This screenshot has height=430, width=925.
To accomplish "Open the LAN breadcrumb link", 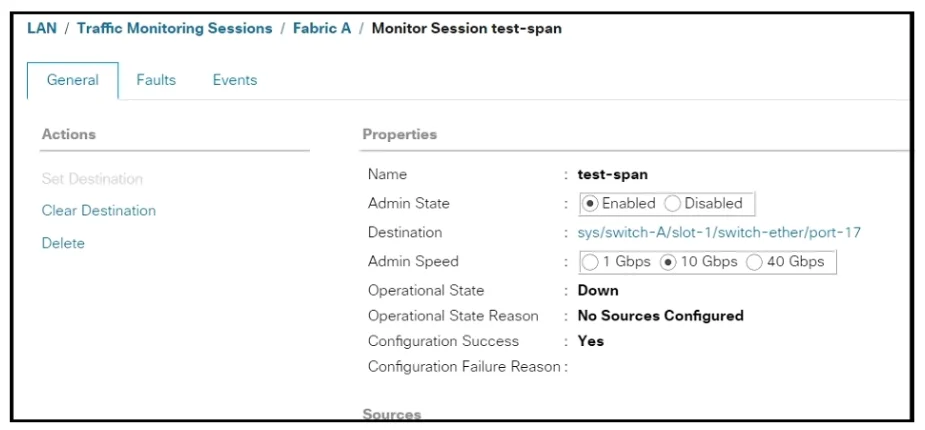I will click(x=42, y=28).
